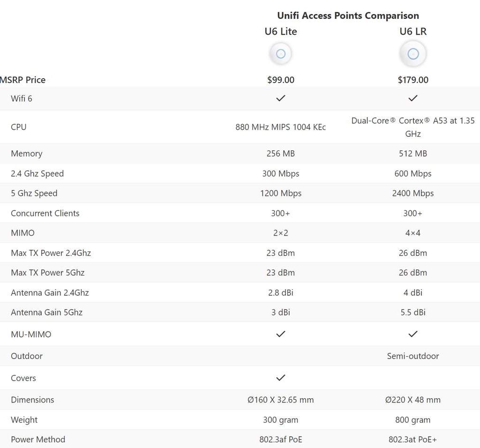Click the $179.00 MSRP price
The width and height of the screenshot is (480, 448).
413,80
